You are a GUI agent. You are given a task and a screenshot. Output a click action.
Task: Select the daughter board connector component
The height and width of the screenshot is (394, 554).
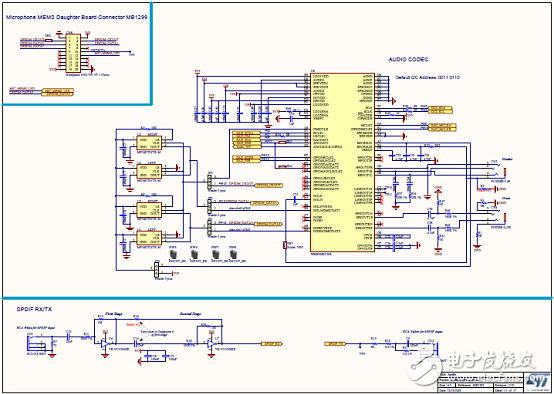pyautogui.click(x=73, y=53)
